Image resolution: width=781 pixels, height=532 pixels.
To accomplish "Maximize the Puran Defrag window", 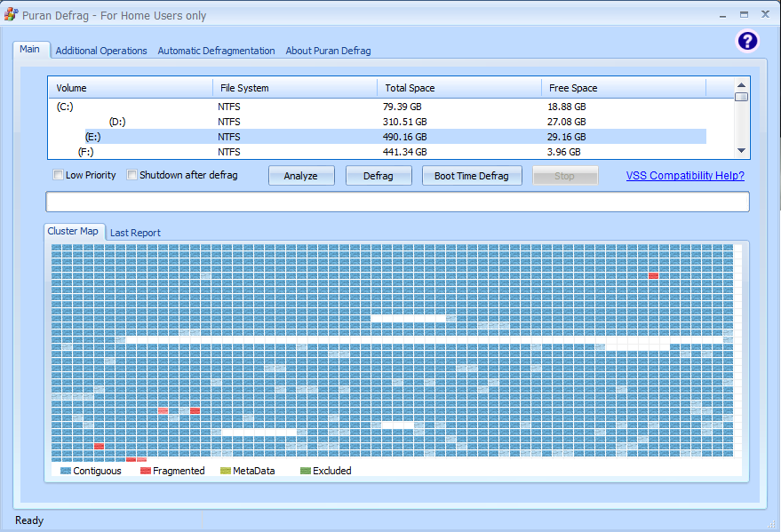I will (x=745, y=15).
